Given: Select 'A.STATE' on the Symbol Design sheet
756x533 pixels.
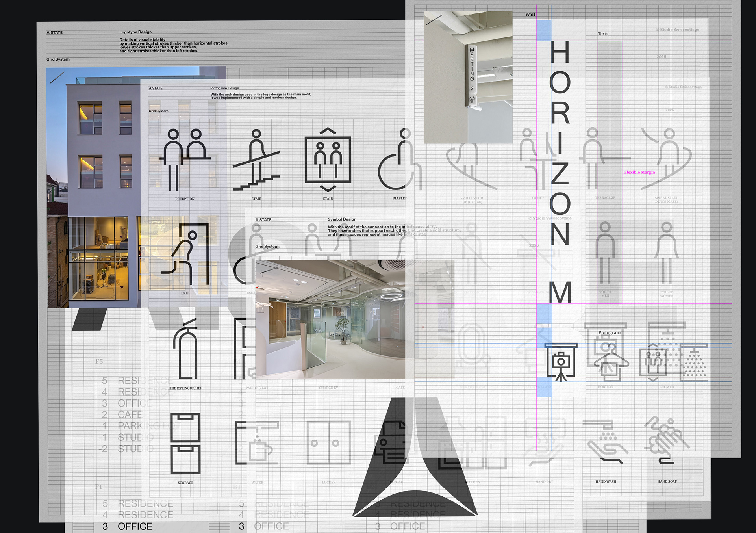Looking at the screenshot, I should pos(263,220).
